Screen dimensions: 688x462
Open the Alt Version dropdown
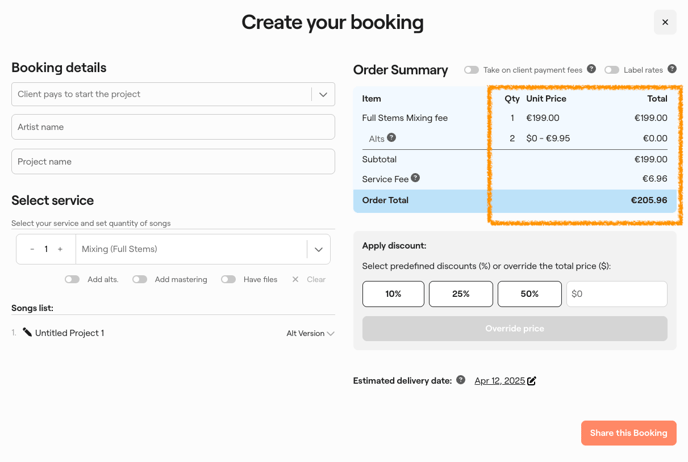[310, 333]
